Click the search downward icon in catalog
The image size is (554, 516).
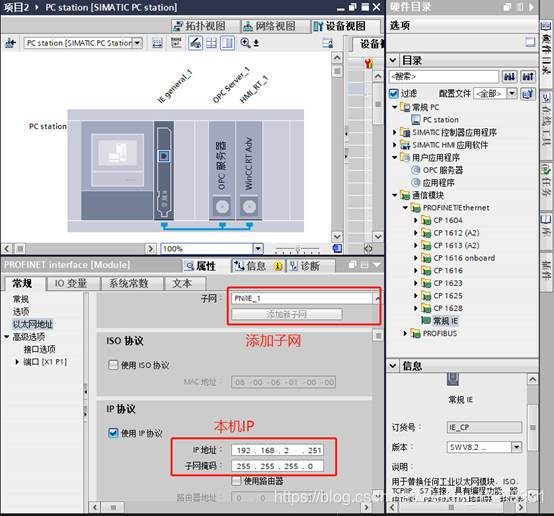tap(509, 76)
